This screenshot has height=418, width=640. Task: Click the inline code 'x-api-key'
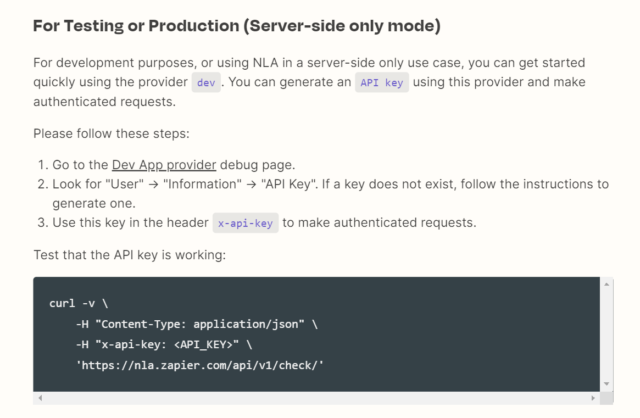(245, 223)
